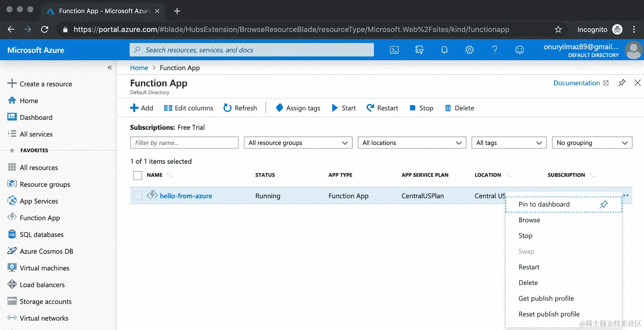
Task: Open Load balancers in sidebar
Action: (x=36, y=285)
